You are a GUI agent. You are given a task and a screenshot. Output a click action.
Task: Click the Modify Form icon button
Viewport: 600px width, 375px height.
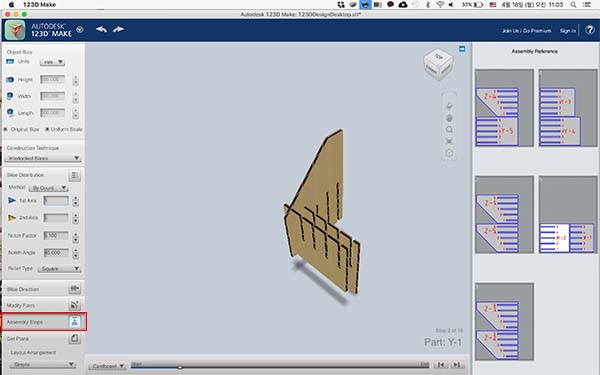pyautogui.click(x=75, y=305)
